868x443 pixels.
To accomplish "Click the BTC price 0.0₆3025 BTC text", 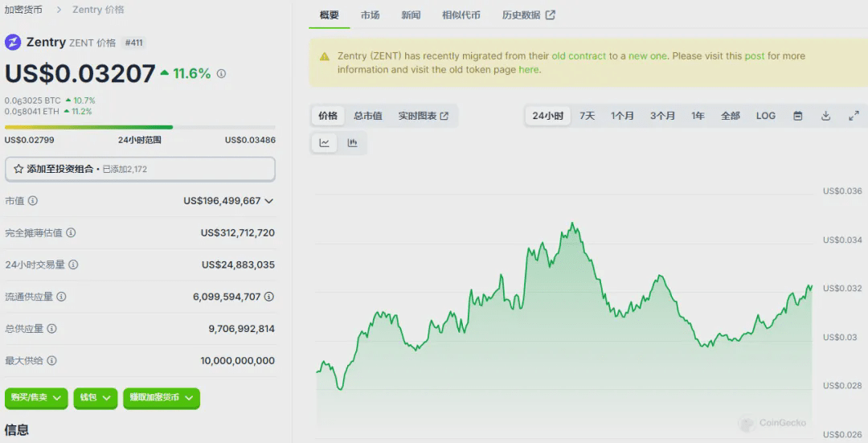I will click(x=33, y=100).
